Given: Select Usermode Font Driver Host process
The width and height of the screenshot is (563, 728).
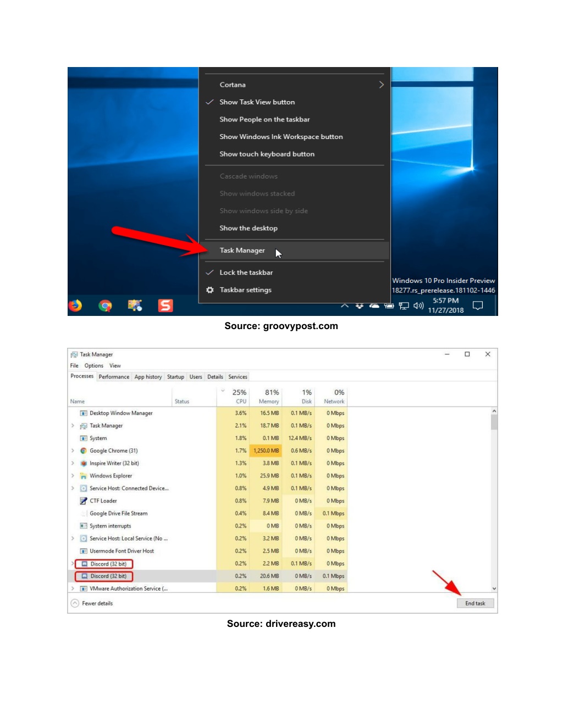Looking at the screenshot, I should [208, 551].
